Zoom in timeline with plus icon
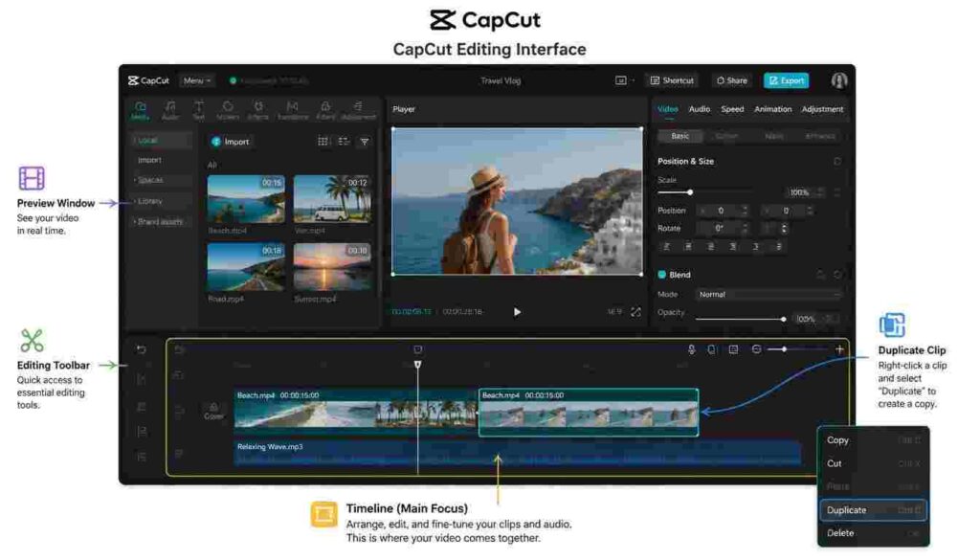The height and width of the screenshot is (560, 980). click(x=839, y=349)
